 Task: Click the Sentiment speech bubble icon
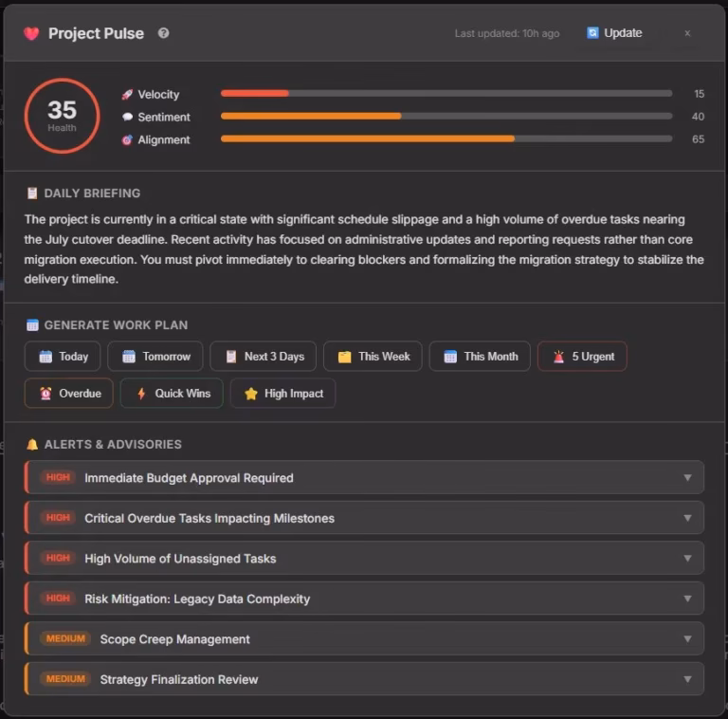[127, 117]
